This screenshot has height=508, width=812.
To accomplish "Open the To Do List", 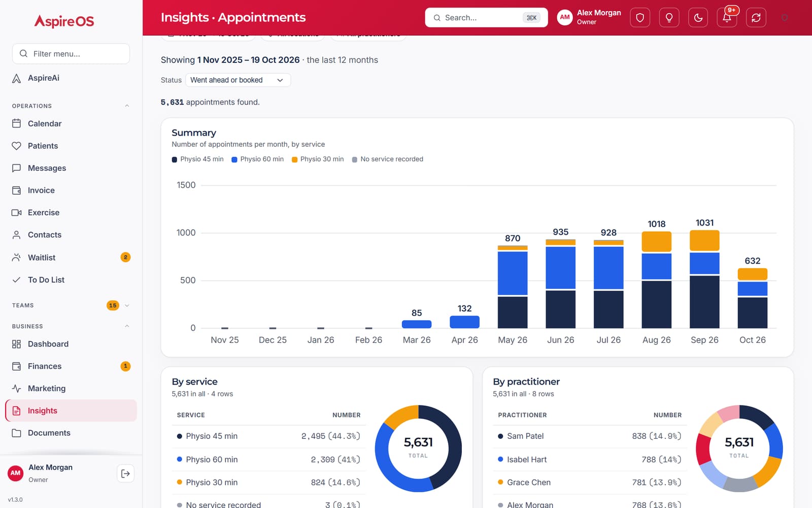I will [71, 280].
